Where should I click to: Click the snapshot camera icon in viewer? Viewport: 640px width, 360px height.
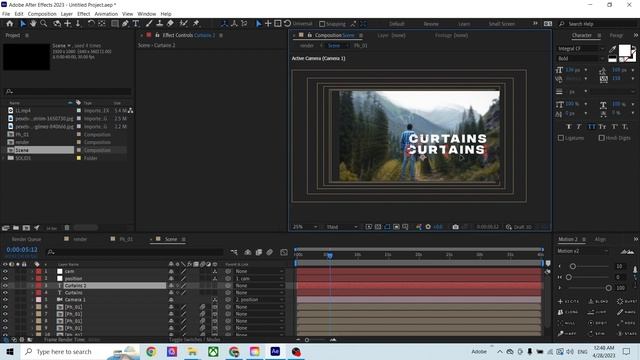[456, 227]
